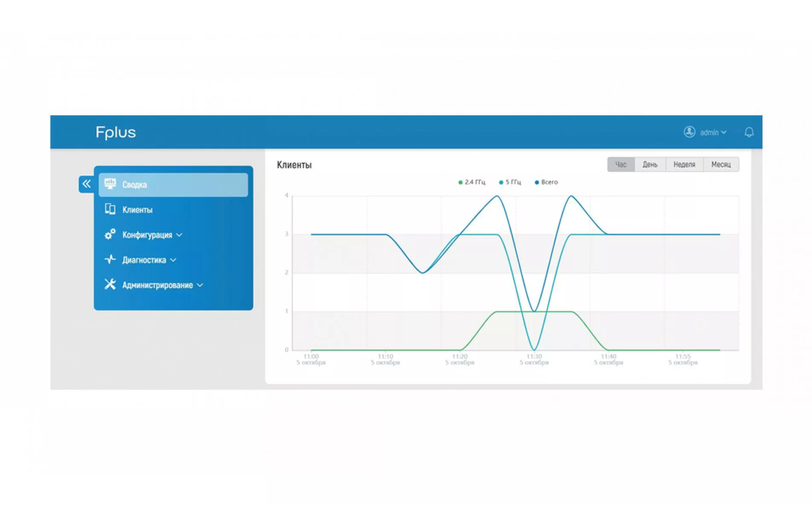
Task: Click the Диагностика pulse icon
Action: pyautogui.click(x=110, y=259)
